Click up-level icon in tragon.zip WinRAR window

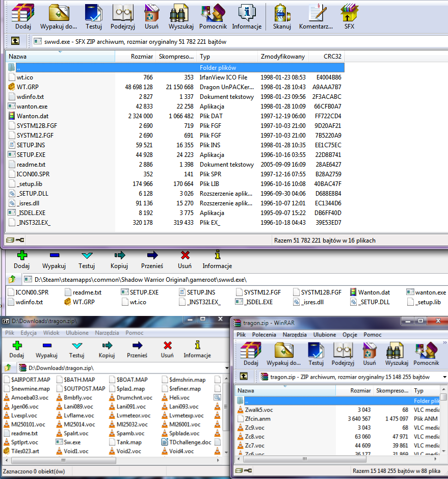244,376
